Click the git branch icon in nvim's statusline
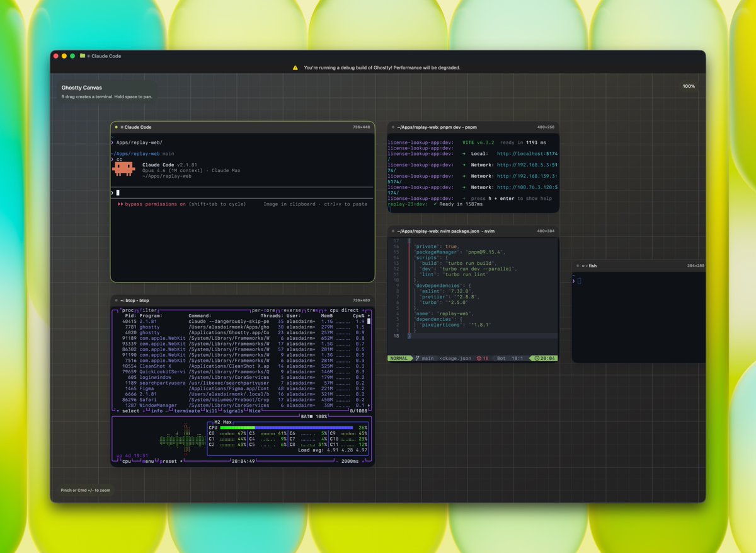The image size is (756, 553). coord(418,358)
